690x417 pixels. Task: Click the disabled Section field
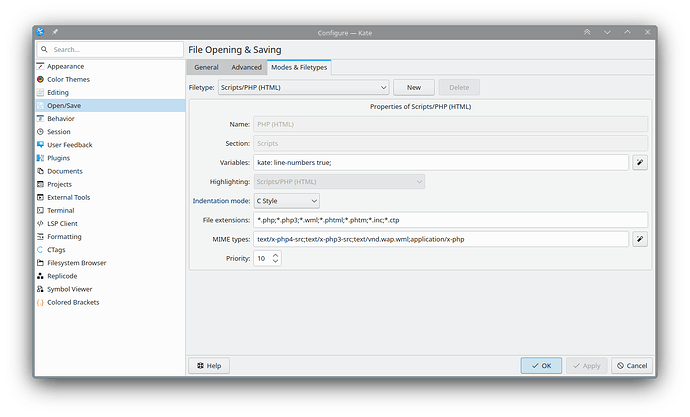tap(451, 143)
